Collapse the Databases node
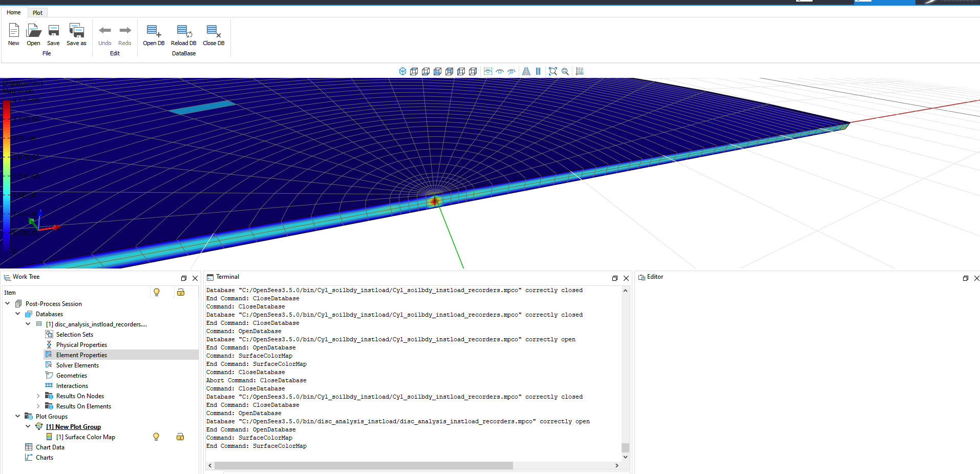Viewport: 980px width, 474px height. (x=18, y=314)
